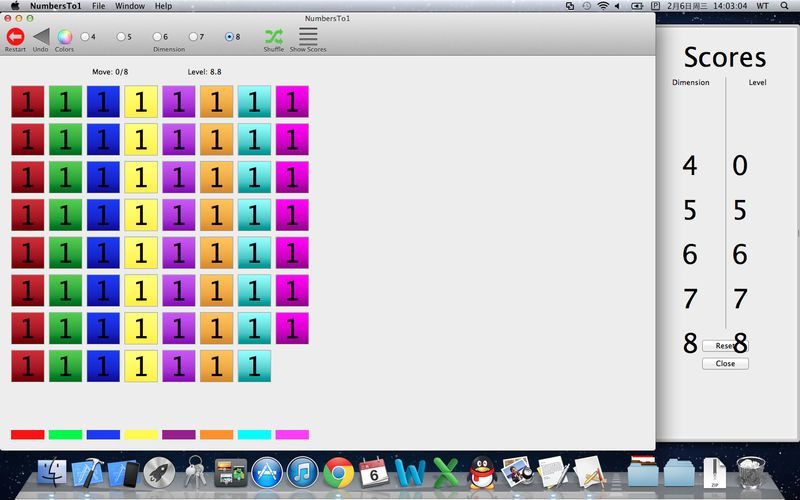Click the red color bar at bottom
Image resolution: width=800 pixels, height=500 pixels.
click(x=28, y=435)
